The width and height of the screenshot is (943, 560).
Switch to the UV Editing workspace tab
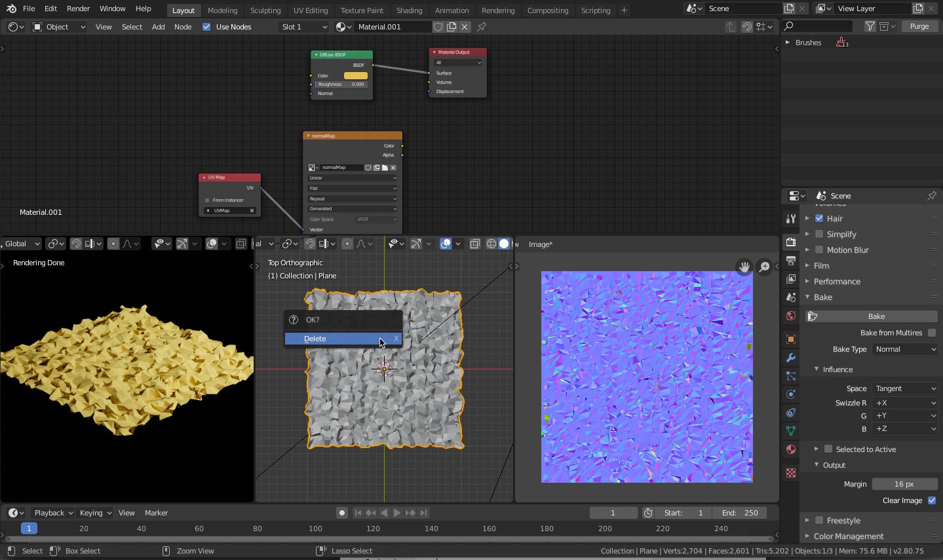tap(311, 10)
